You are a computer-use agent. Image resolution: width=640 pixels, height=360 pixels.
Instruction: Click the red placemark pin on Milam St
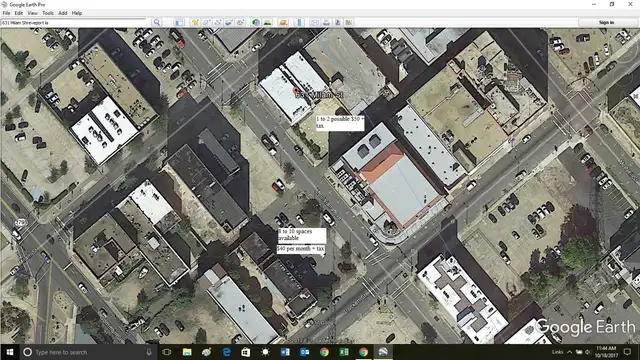(296, 91)
